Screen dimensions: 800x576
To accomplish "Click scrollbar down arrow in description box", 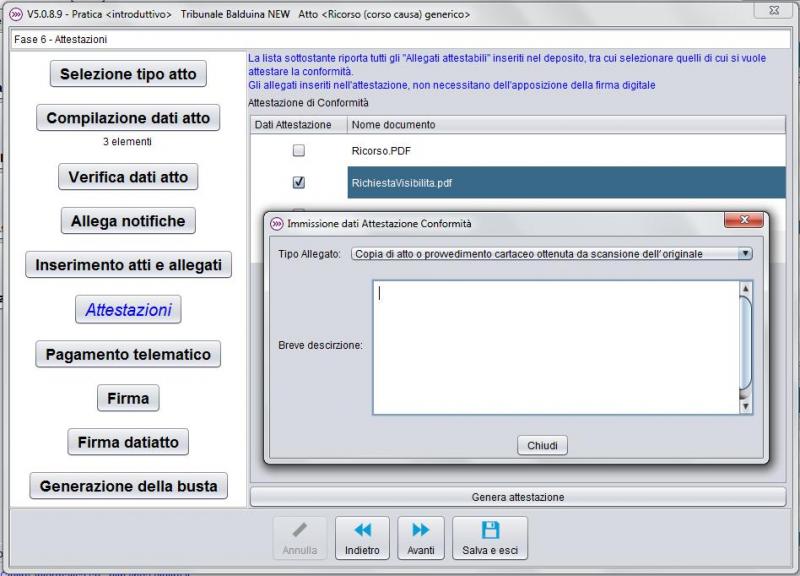I will click(x=745, y=407).
